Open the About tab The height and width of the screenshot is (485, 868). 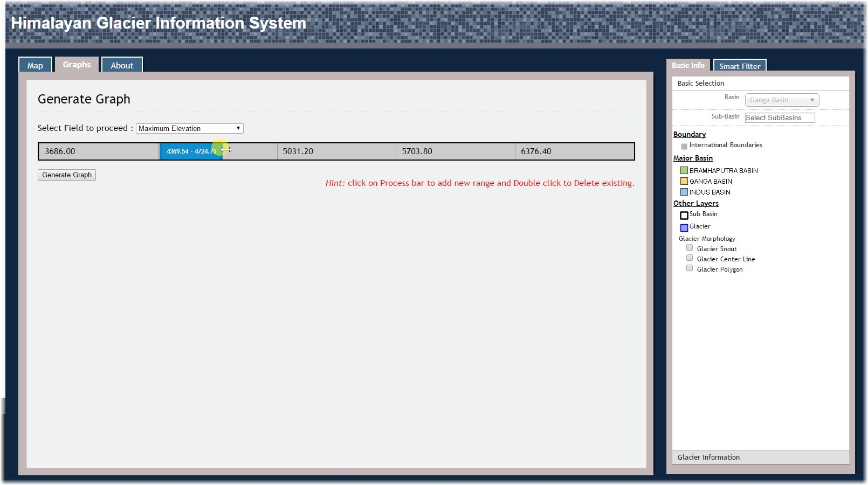tap(122, 65)
